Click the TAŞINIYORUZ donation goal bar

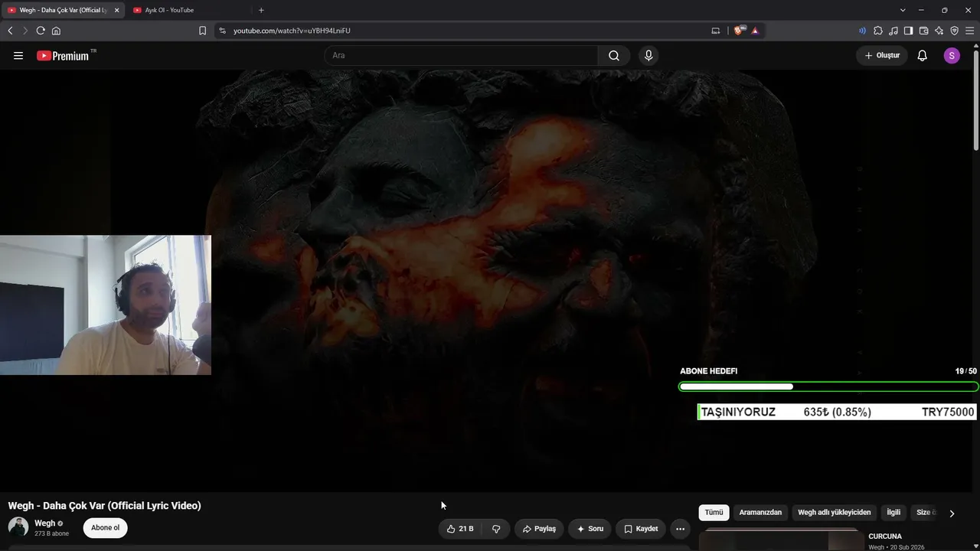pos(837,412)
